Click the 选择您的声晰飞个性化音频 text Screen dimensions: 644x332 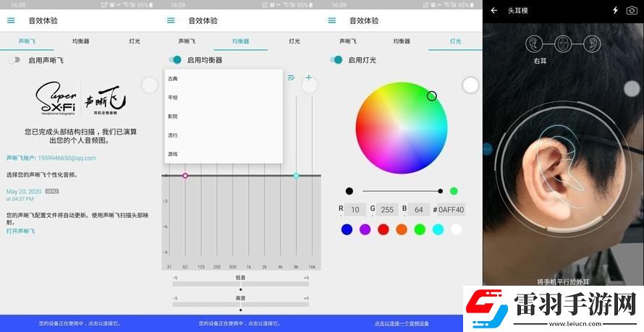pos(42,175)
